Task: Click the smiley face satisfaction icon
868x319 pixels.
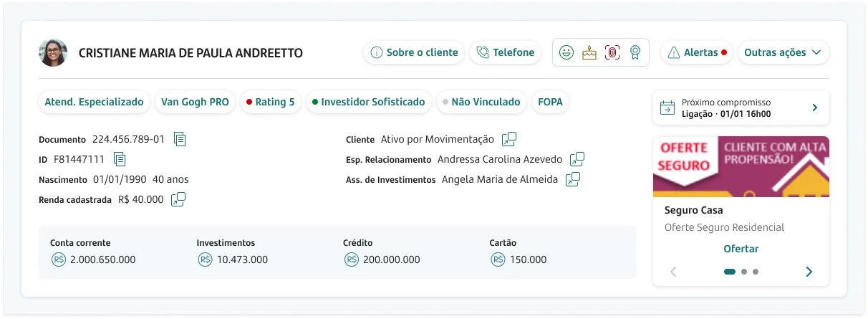Action: [566, 52]
